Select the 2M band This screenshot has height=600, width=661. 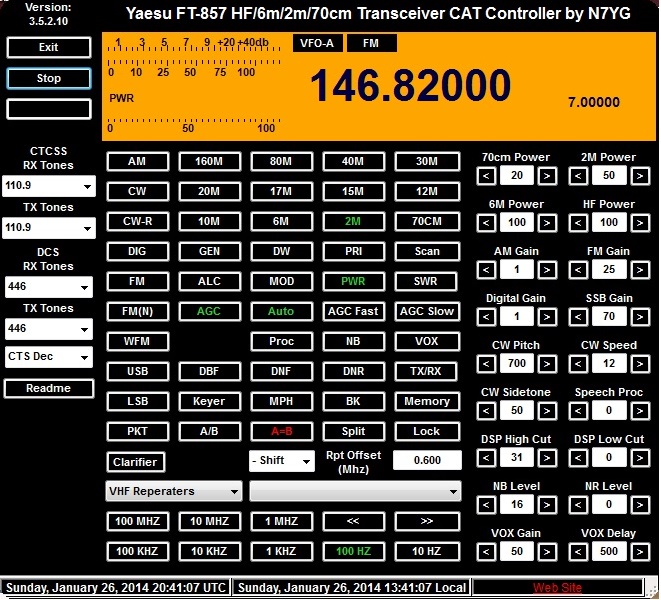click(x=353, y=221)
